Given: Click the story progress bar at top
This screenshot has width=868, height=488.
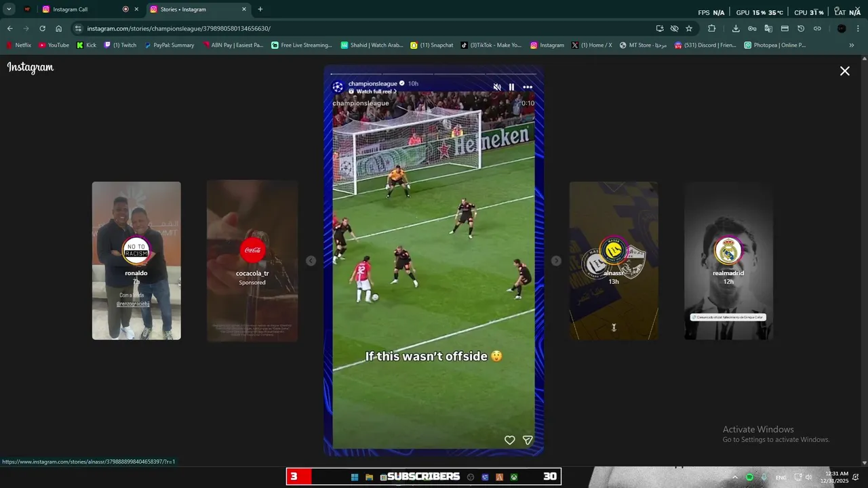Looking at the screenshot, I should (433, 73).
